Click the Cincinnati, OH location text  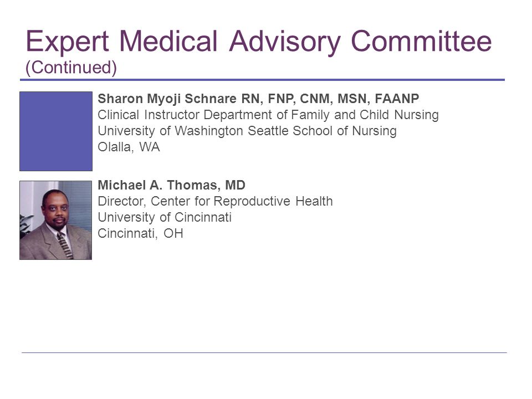(140, 233)
